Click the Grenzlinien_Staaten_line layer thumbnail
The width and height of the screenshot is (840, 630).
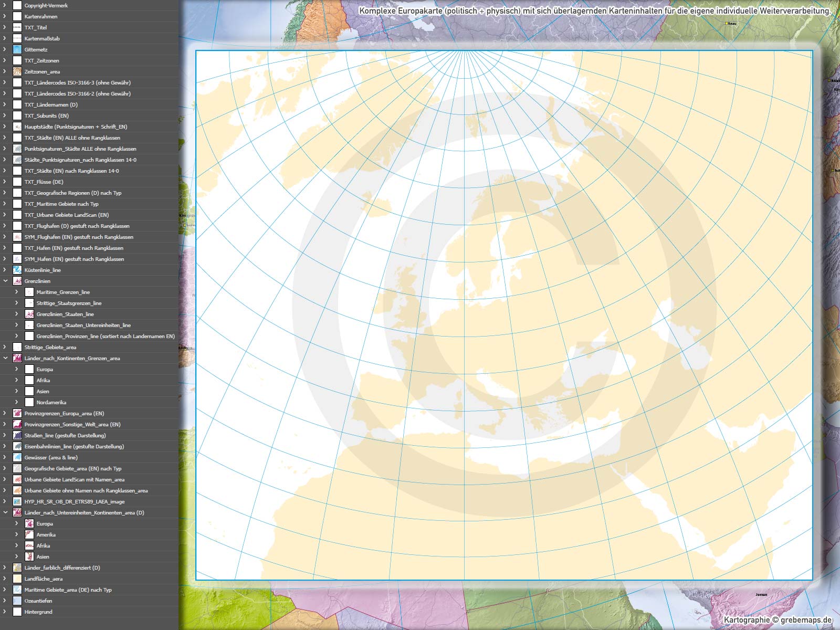29,314
